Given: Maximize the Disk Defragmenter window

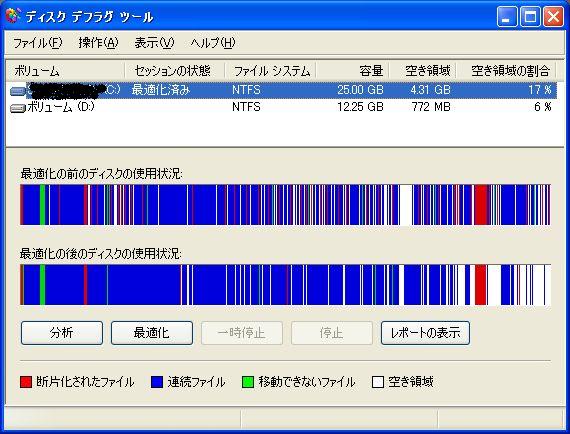Looking at the screenshot, I should coord(530,17).
